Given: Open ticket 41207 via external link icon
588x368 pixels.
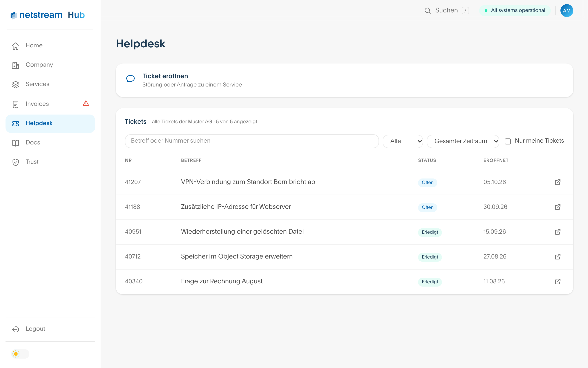Looking at the screenshot, I should tap(558, 182).
